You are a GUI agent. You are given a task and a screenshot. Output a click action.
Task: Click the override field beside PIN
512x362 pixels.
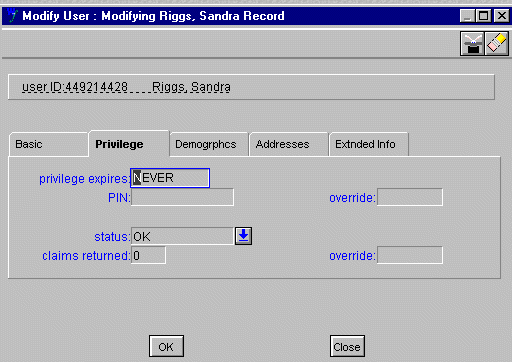[410, 197]
